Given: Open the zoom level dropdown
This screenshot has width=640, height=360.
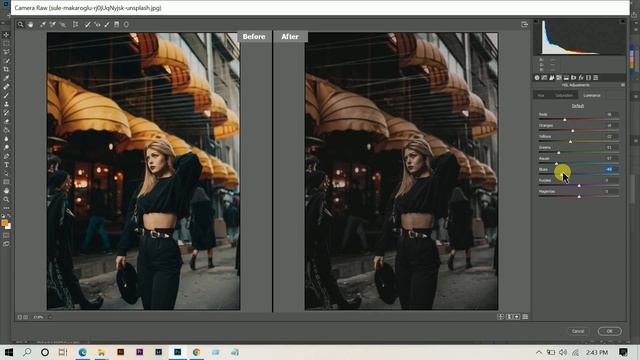Looking at the screenshot, I should coord(50,317).
